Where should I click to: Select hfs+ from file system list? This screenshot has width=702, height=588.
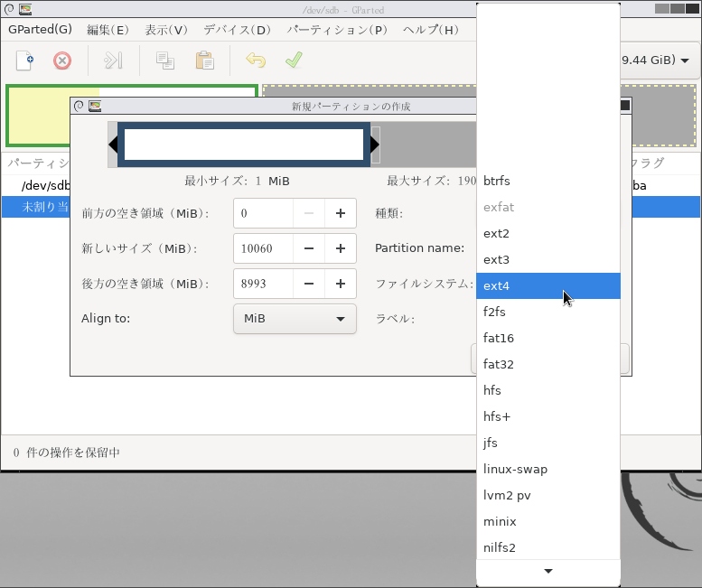click(548, 416)
